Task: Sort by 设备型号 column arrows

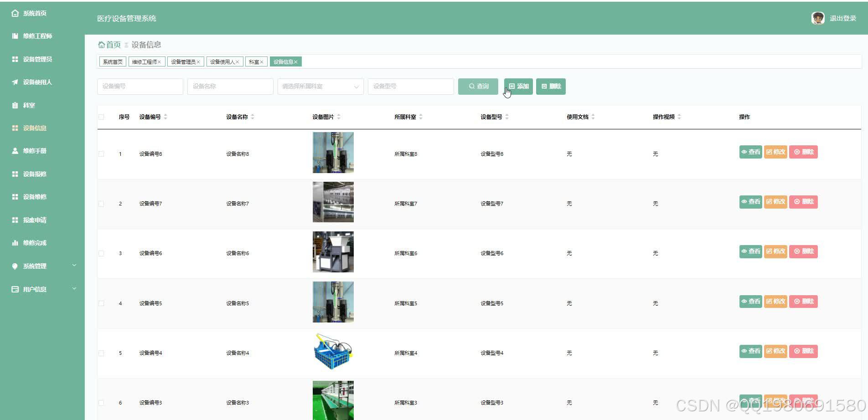Action: pyautogui.click(x=507, y=117)
